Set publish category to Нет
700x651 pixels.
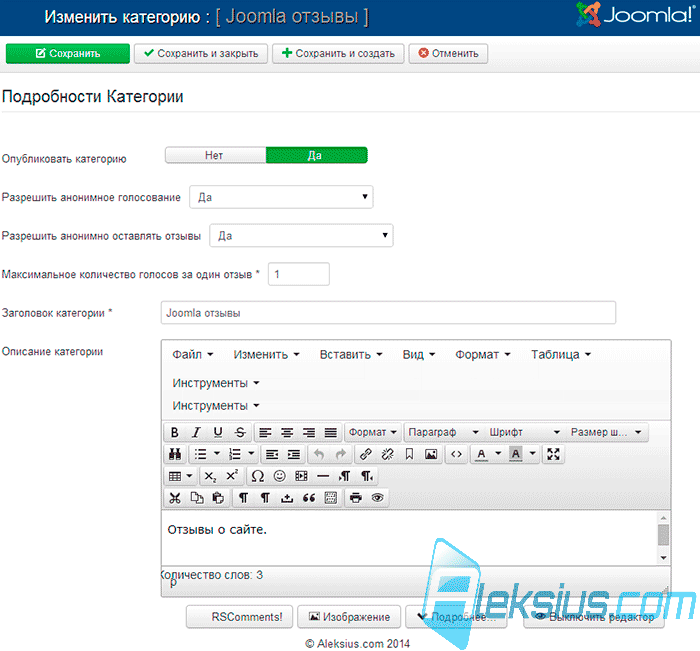click(216, 155)
